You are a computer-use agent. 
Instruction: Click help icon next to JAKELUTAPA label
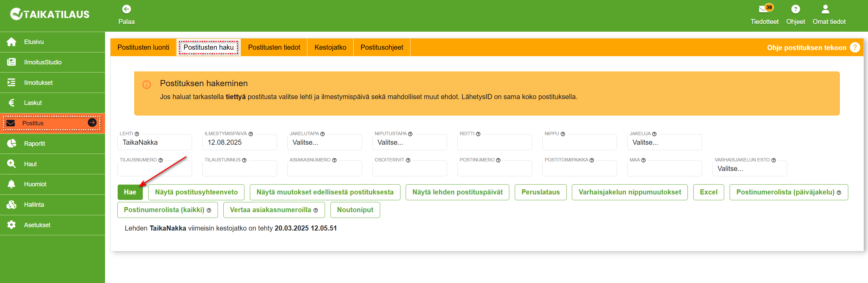coord(322,134)
